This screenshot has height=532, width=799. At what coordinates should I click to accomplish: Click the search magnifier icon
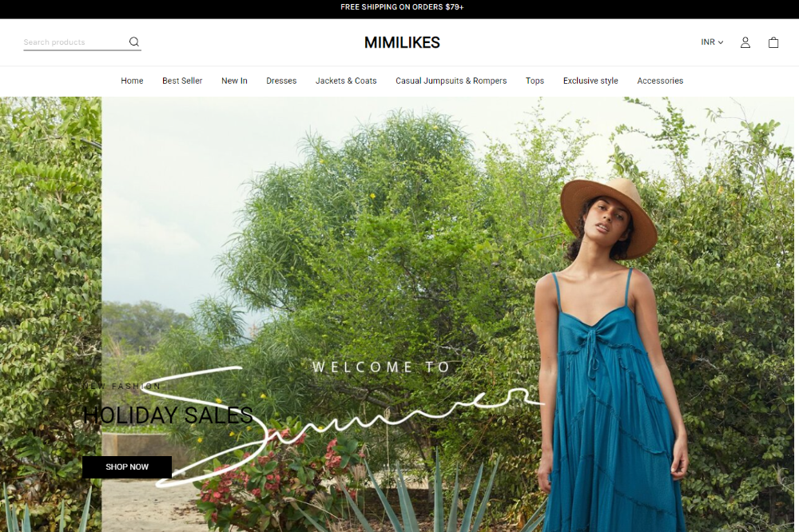point(134,42)
